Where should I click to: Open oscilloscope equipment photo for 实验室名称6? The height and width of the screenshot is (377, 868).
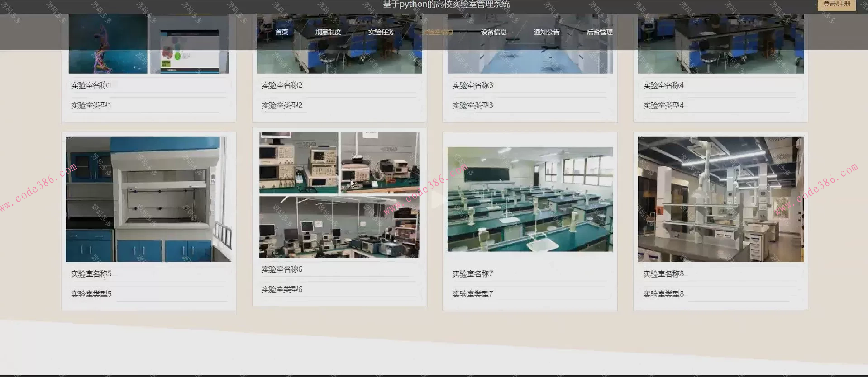(x=339, y=194)
